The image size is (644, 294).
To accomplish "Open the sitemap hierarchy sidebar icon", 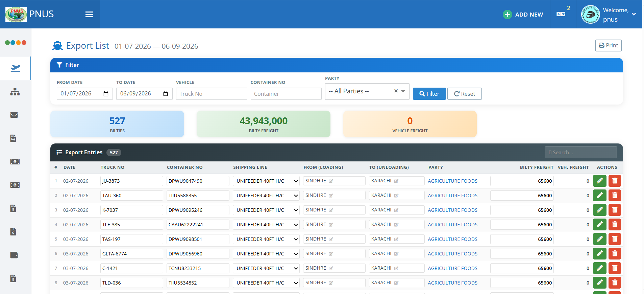I will (x=15, y=92).
